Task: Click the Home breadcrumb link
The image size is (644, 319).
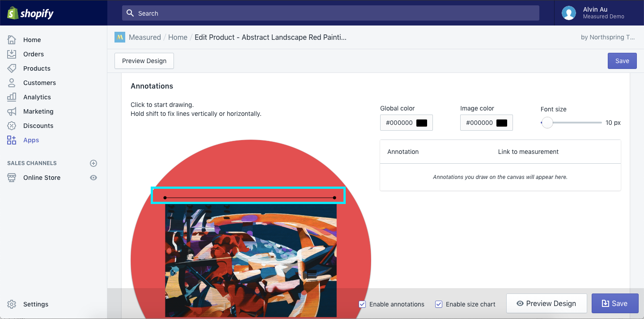Action: [x=178, y=37]
